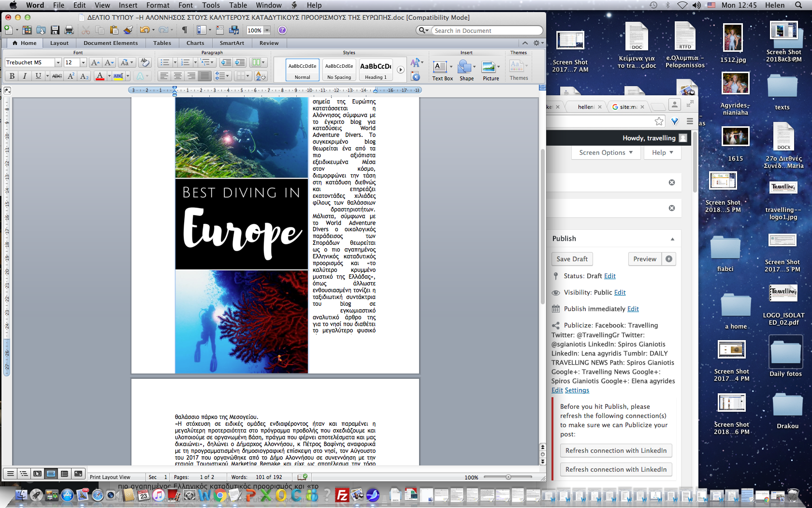Screen dimensions: 812x508
Task: Open the Layout ribbon tab
Action: [59, 43]
